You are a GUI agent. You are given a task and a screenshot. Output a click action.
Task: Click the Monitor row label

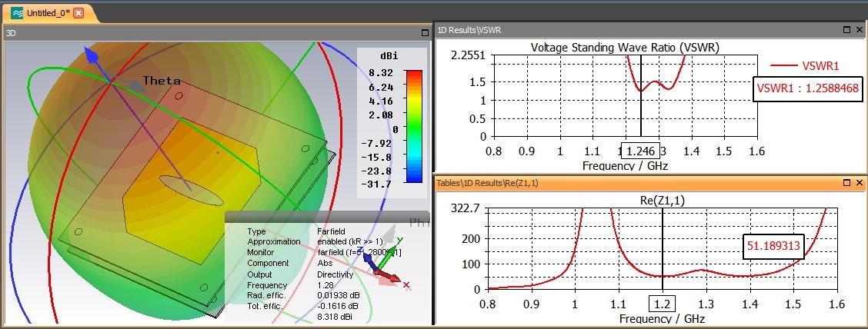pos(260,253)
